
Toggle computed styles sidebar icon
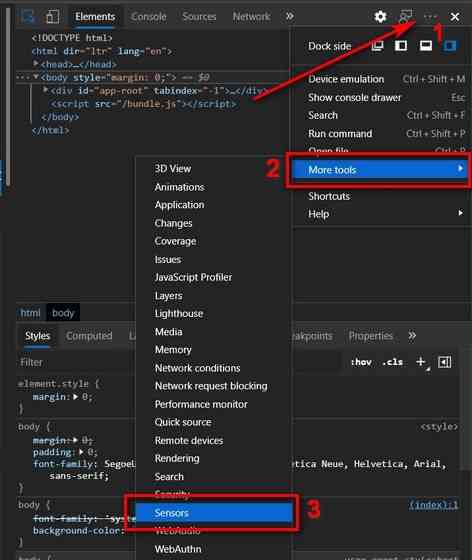(445, 362)
